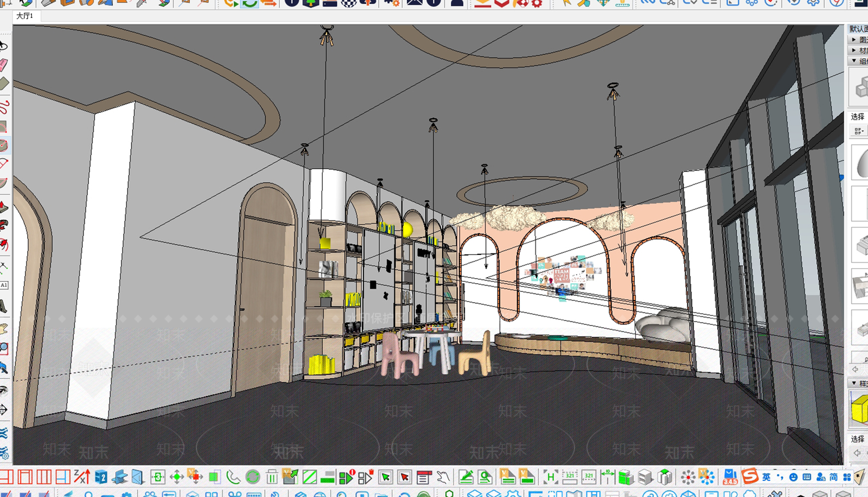Viewport: 868px width, 497px height.
Task: Click the green arrow cursor select icon
Action: tap(386, 477)
